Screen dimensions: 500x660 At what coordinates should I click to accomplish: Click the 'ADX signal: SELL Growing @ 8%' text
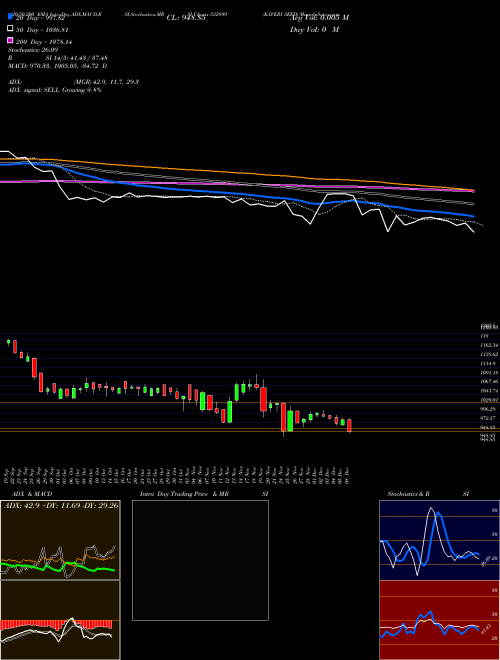point(55,90)
